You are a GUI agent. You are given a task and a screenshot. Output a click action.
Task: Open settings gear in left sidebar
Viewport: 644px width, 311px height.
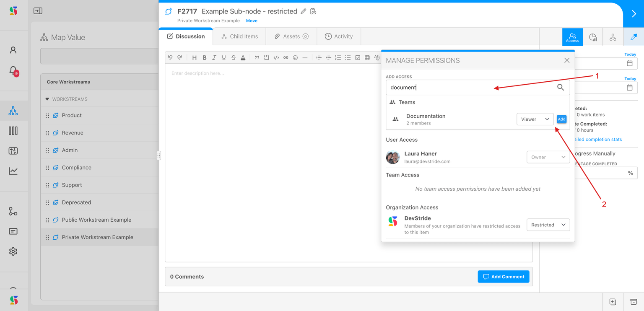pos(13,251)
